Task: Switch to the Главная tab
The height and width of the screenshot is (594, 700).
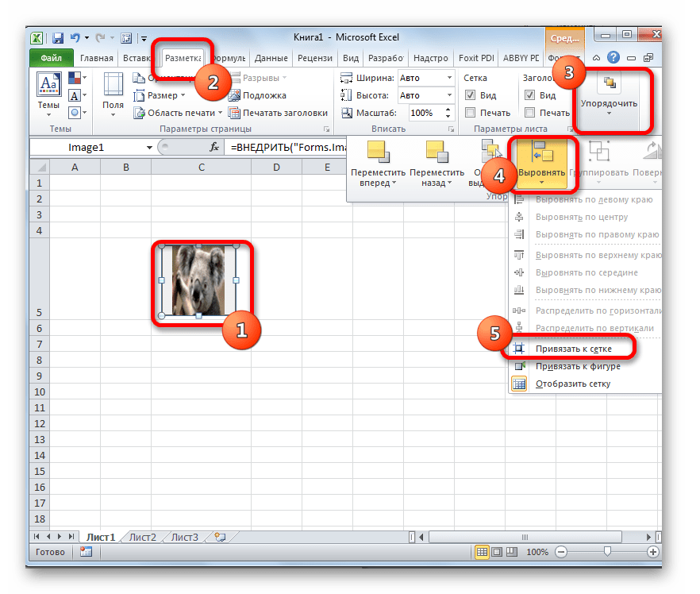Action: (97, 58)
